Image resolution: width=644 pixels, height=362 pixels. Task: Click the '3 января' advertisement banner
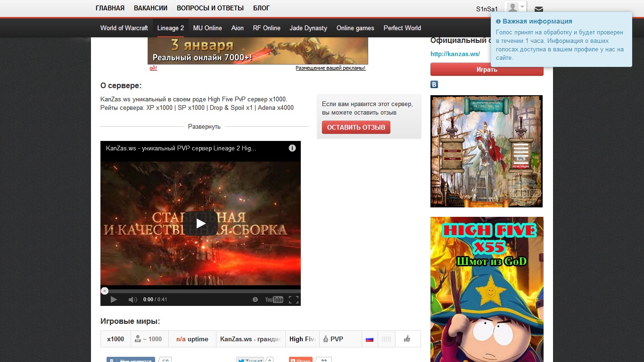pyautogui.click(x=258, y=51)
